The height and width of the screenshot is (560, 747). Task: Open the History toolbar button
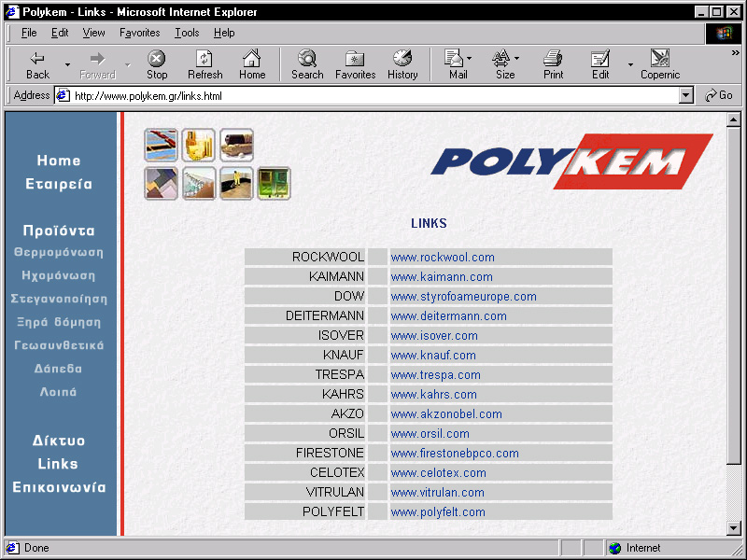point(402,64)
